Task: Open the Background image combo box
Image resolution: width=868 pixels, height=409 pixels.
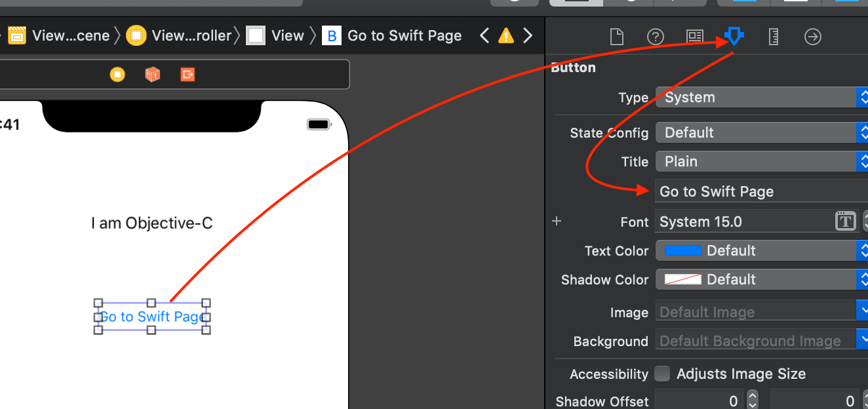Action: [x=862, y=341]
